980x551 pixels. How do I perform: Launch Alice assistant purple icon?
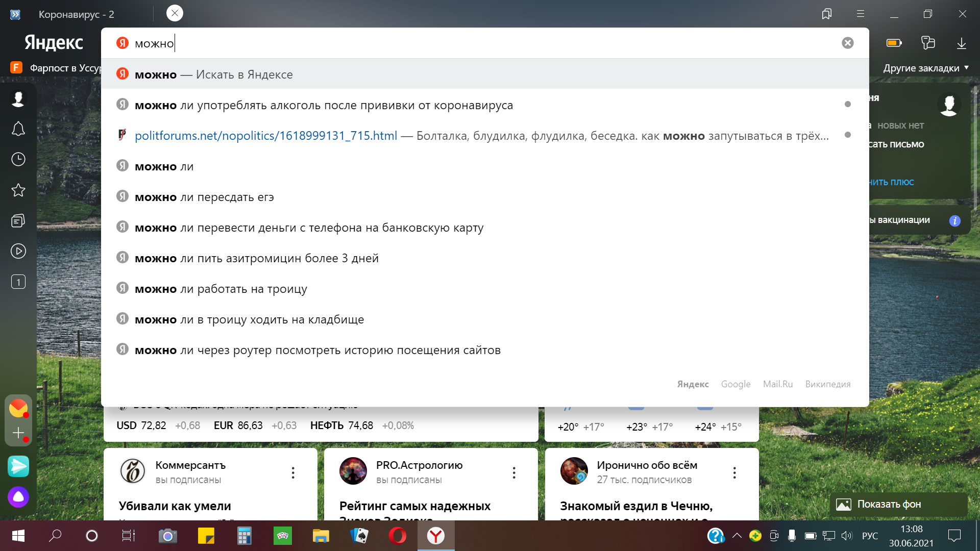18,496
